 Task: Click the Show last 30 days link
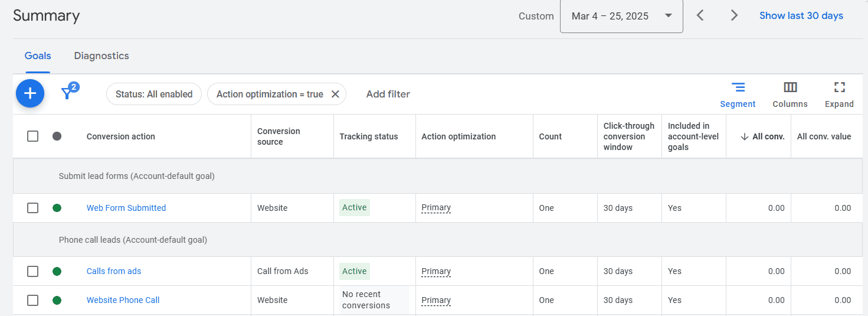tap(801, 16)
